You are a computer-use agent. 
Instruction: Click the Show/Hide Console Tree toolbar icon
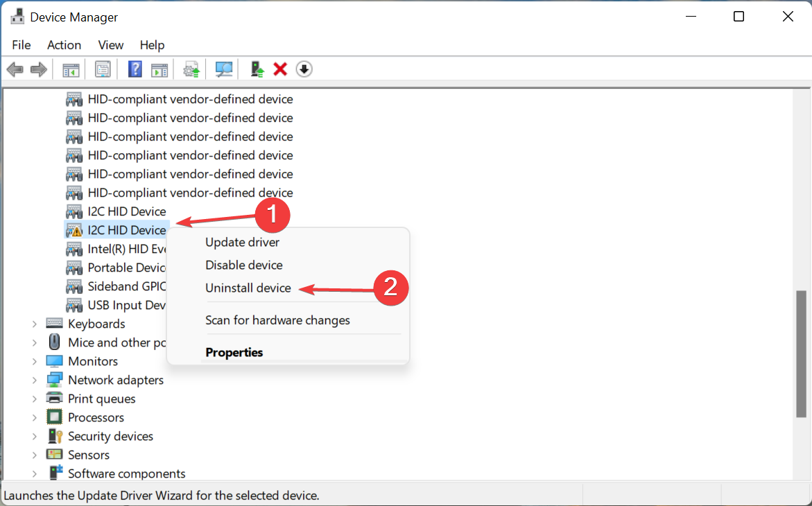pos(70,69)
